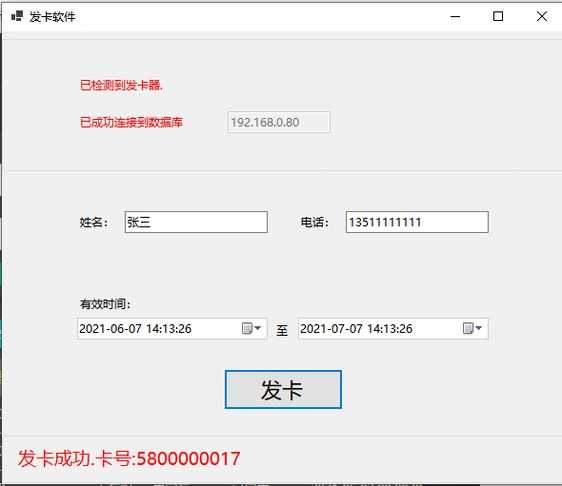Maximize the 发卡软件 window
Viewport: 562px width, 486px height.
pos(498,16)
